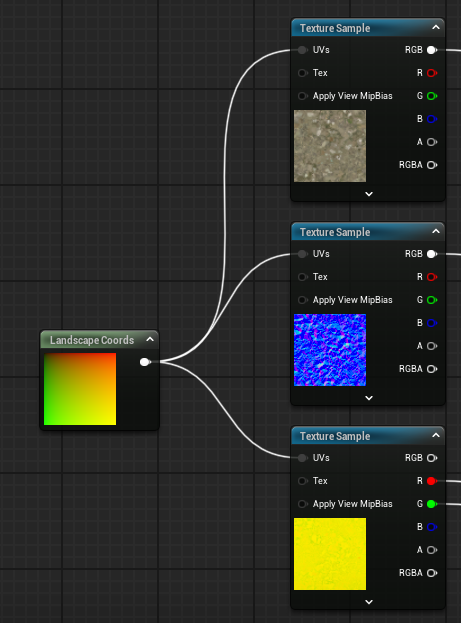Click A output pin of middle Texture Sample

[x=432, y=346]
